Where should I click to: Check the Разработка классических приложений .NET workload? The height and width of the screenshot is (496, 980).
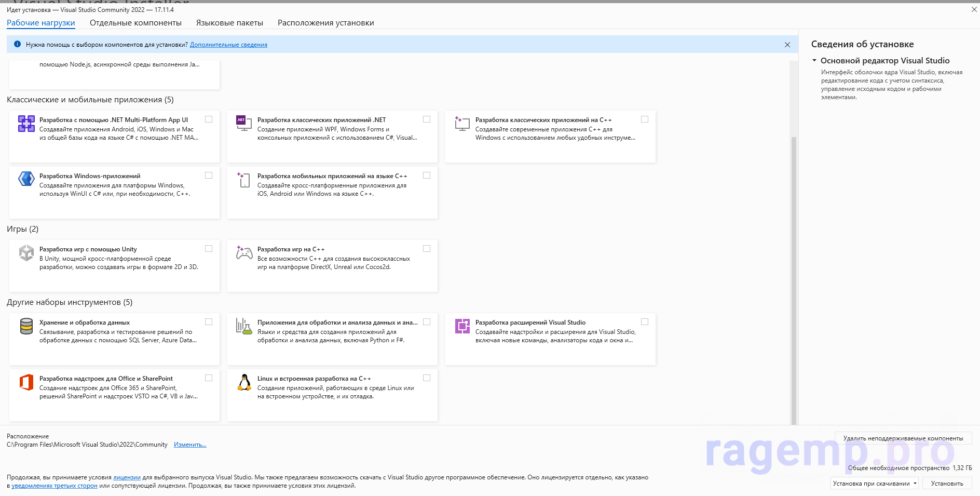427,119
